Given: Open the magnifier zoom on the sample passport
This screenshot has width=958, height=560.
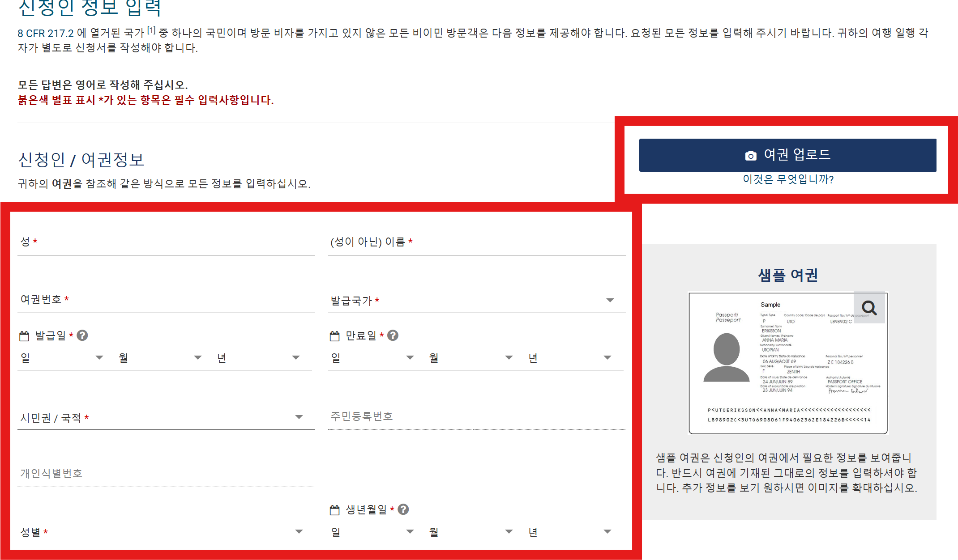Looking at the screenshot, I should 870,308.
